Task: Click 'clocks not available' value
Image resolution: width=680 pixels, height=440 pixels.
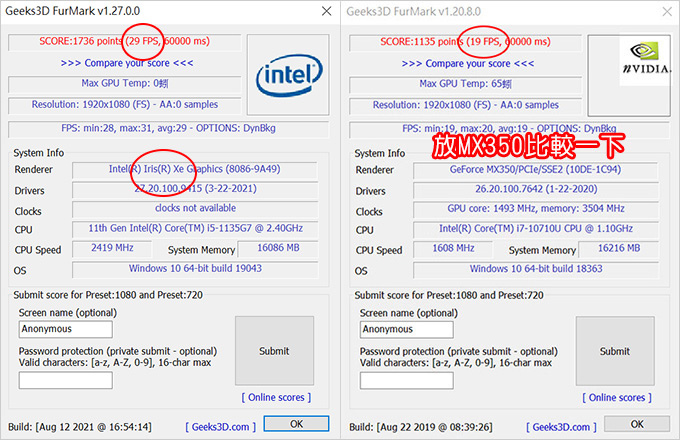Action: click(196, 208)
